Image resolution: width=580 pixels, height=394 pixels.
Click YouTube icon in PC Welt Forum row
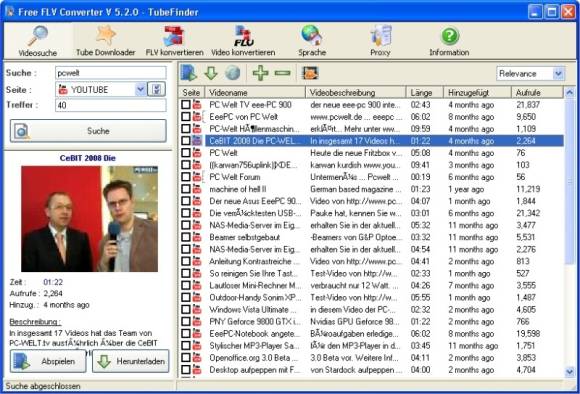(197, 177)
